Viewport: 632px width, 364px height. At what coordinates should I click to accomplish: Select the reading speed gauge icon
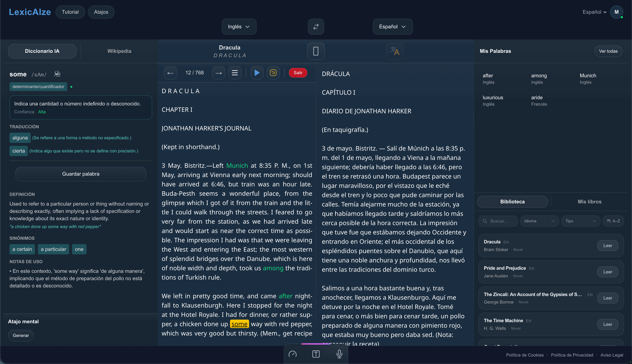293,354
